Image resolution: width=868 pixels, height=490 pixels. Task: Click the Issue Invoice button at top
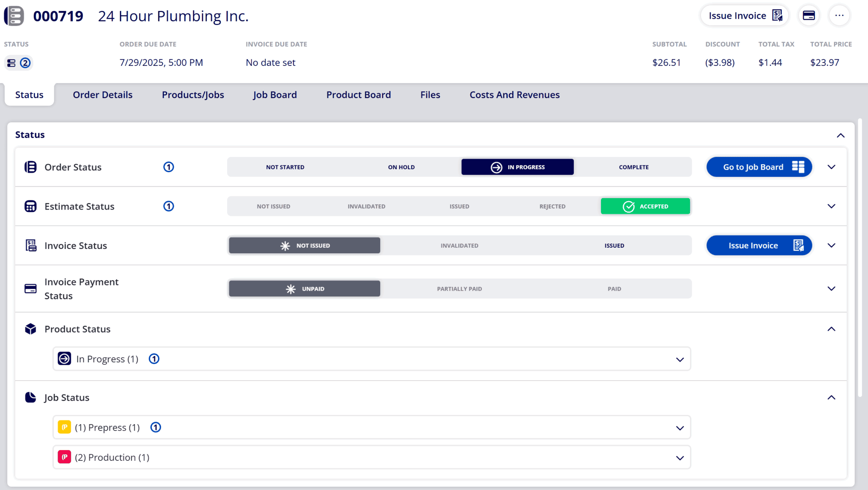744,15
